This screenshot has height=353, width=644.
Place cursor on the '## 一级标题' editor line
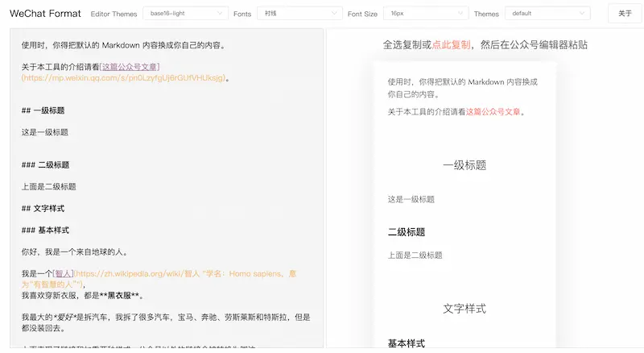click(43, 110)
